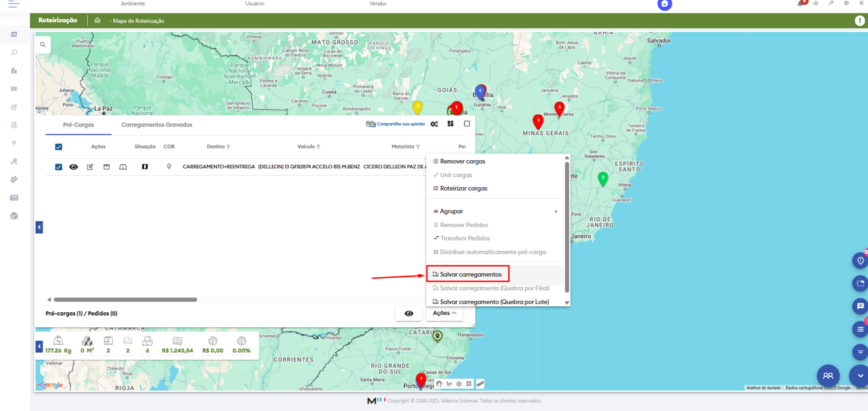Click the blue messenger chat icon at top
868x411 pixels.
(665, 4)
